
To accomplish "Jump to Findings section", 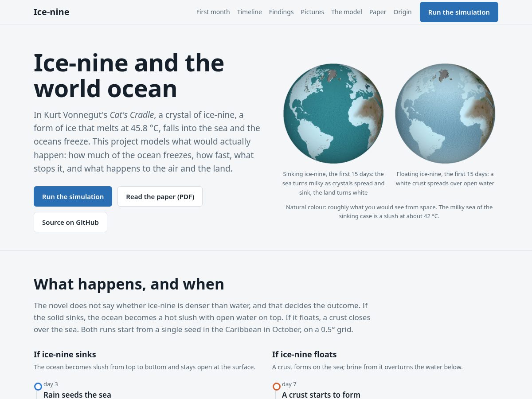I will (281, 12).
